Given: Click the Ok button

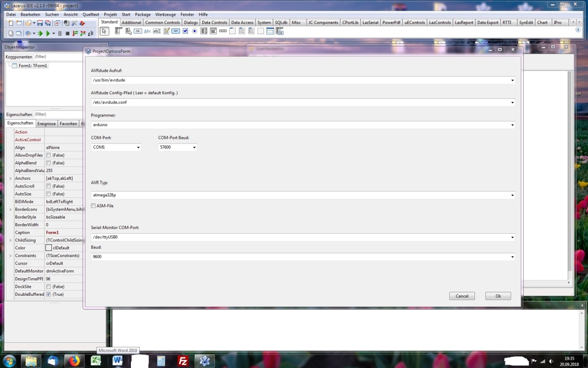Looking at the screenshot, I should coord(498,296).
